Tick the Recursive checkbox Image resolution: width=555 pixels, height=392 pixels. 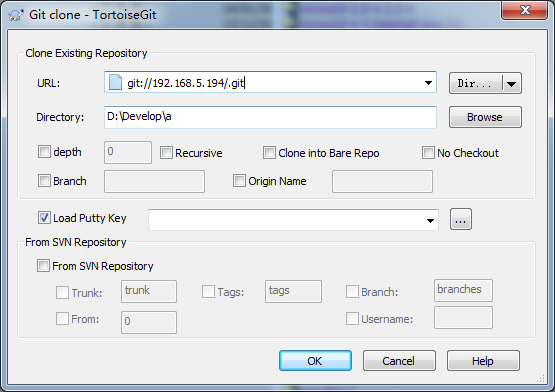[x=166, y=153]
